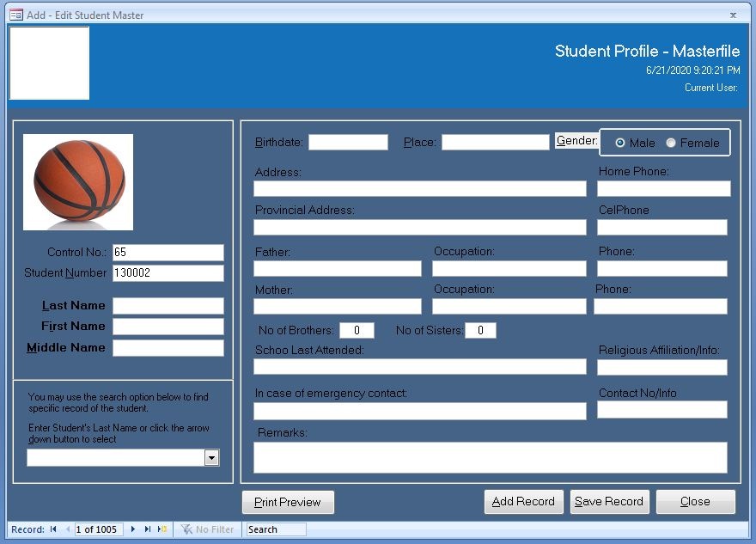Click the Print Preview button

coord(288,502)
